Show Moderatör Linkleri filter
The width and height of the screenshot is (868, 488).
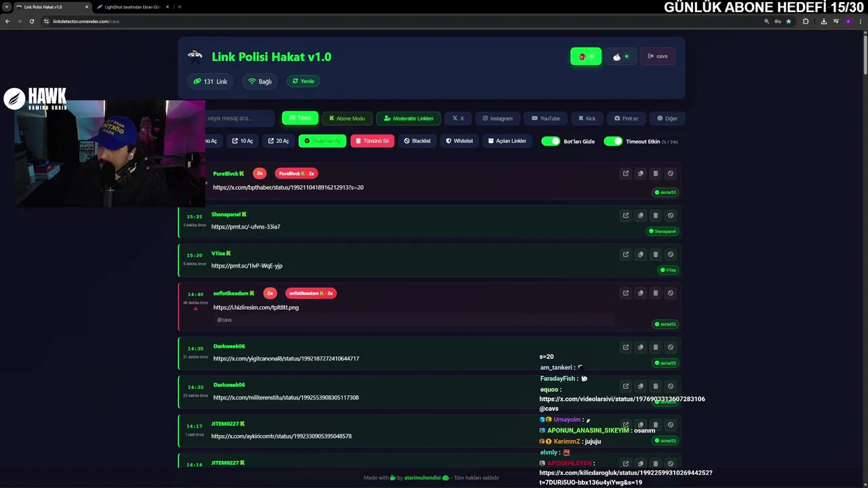[408, 118]
